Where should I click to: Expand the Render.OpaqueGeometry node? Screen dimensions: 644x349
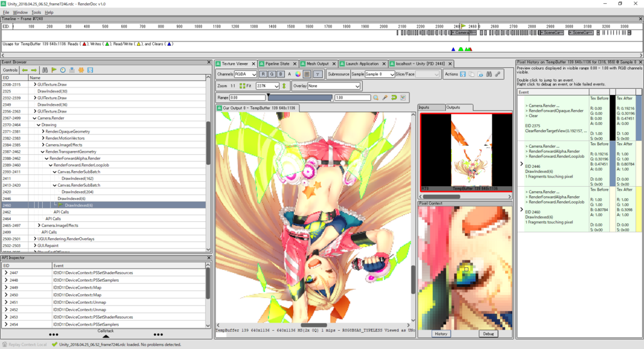tap(43, 132)
